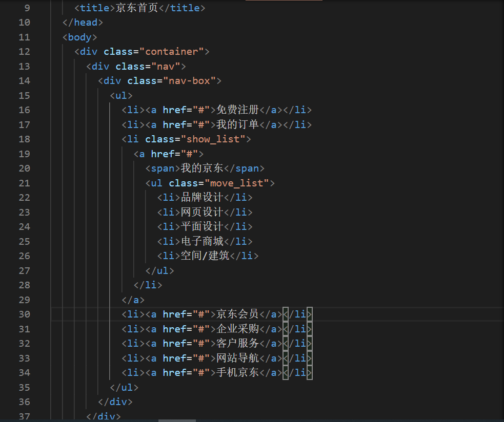This screenshot has width=504, height=422.
Task: Click line number 21 in the gutter
Action: click(x=25, y=183)
